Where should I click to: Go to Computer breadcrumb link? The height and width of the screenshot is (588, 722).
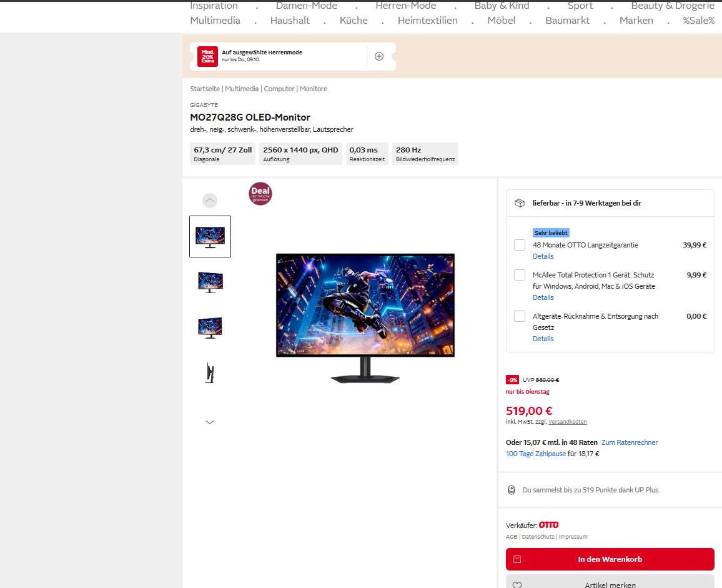point(279,89)
